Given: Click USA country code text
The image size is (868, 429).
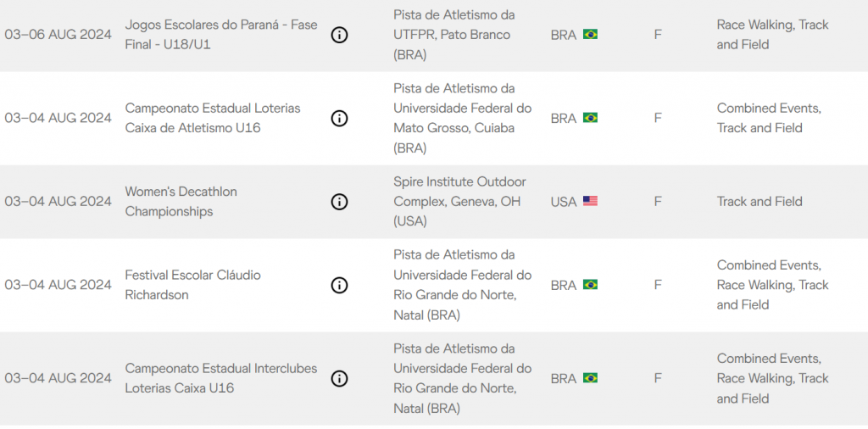Looking at the screenshot, I should [x=564, y=202].
